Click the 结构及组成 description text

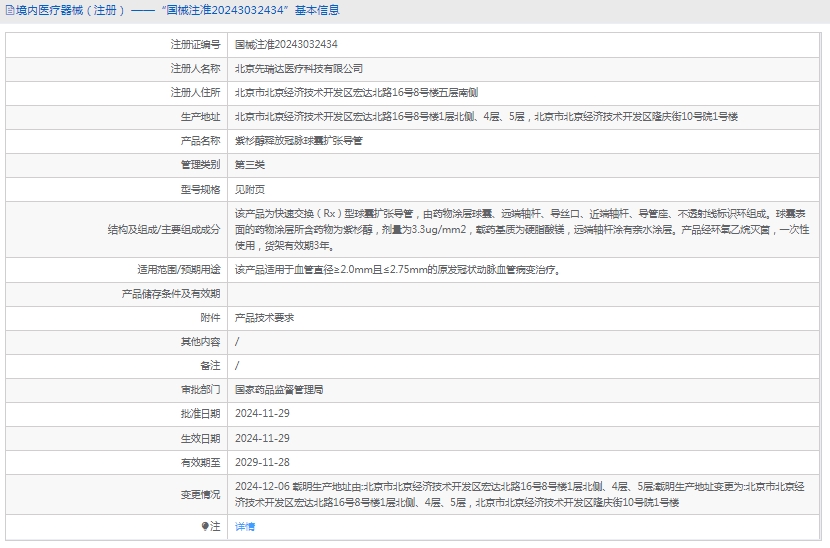tap(521, 229)
